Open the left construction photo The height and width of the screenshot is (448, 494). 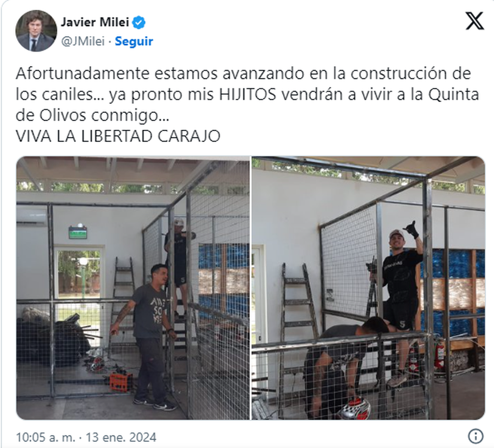click(133, 288)
